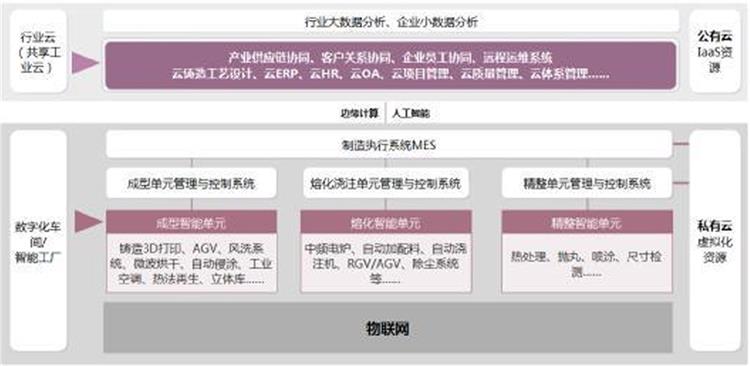
Task: Click the purple arrow beside 行业云
Action: pos(85,63)
